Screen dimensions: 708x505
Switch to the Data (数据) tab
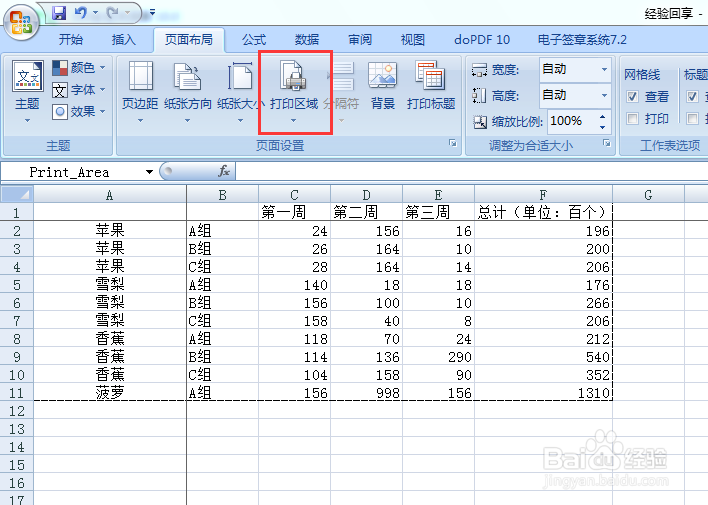pos(307,40)
